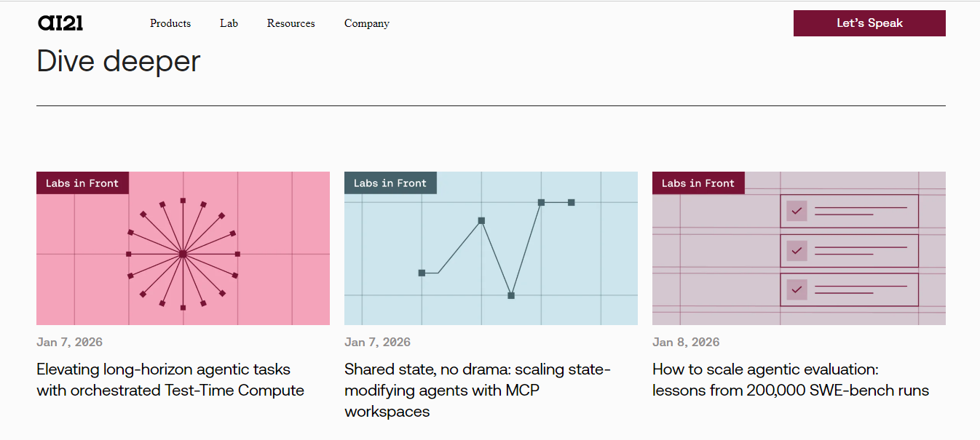980x440 pixels.
Task: Click the AI21 logo
Action: 60,23
